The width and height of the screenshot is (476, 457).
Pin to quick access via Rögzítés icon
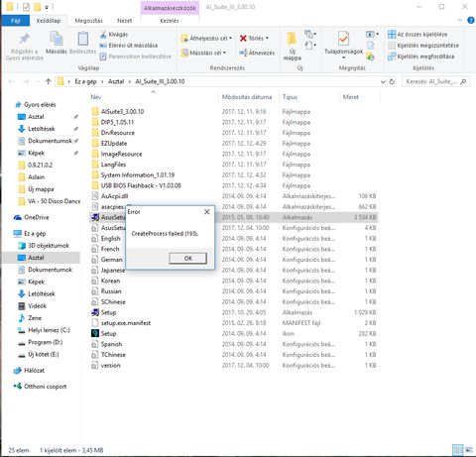[25, 39]
